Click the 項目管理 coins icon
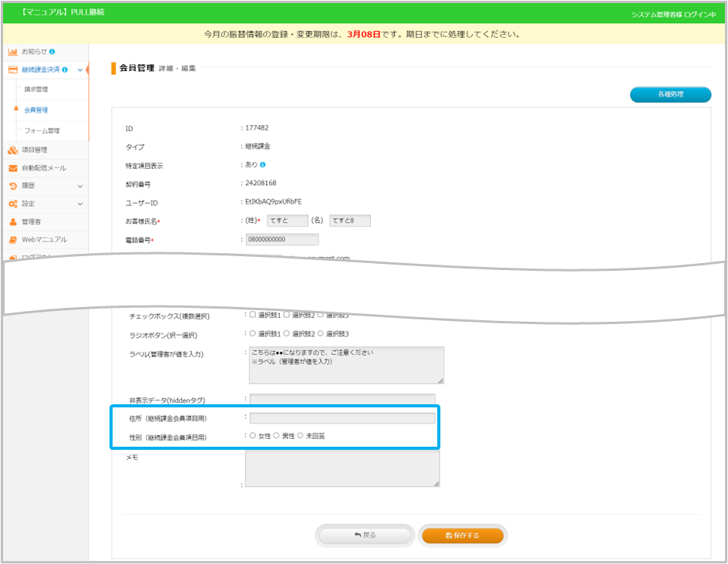Viewport: 728px width, 564px height. pyautogui.click(x=12, y=150)
